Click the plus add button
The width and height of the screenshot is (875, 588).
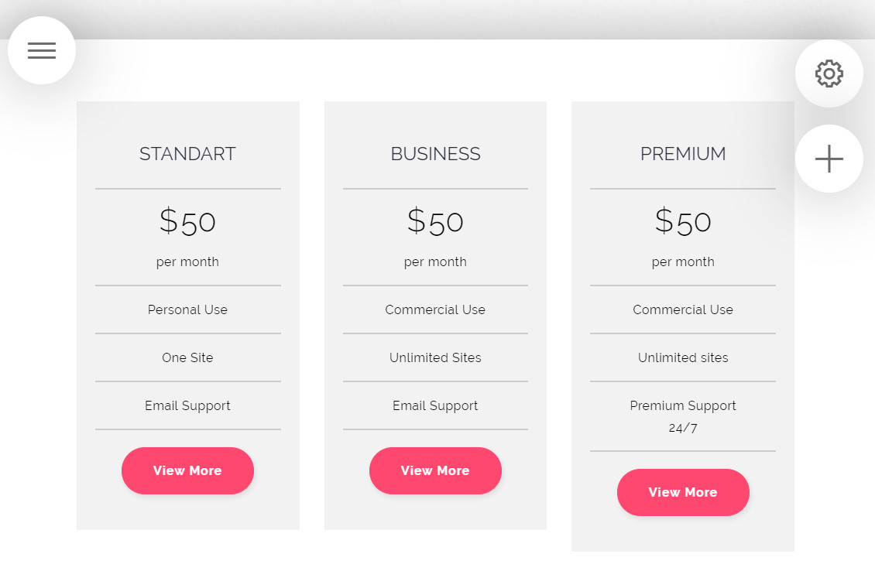click(x=829, y=159)
